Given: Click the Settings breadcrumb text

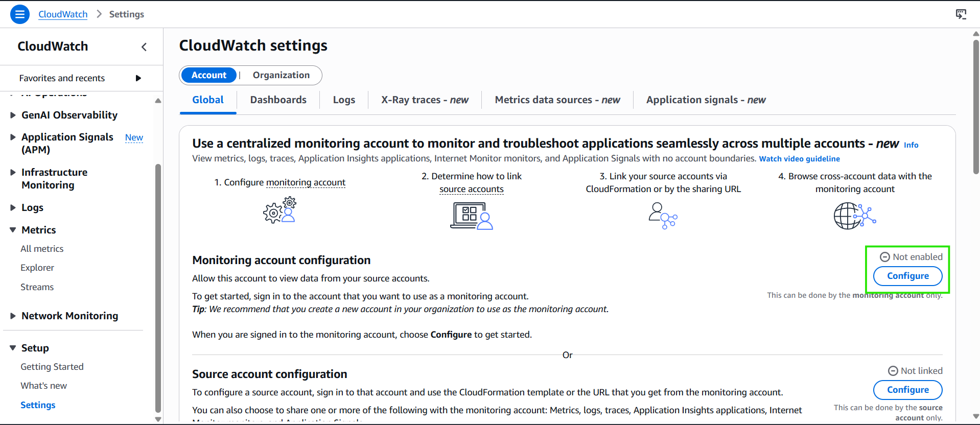Looking at the screenshot, I should tap(126, 14).
